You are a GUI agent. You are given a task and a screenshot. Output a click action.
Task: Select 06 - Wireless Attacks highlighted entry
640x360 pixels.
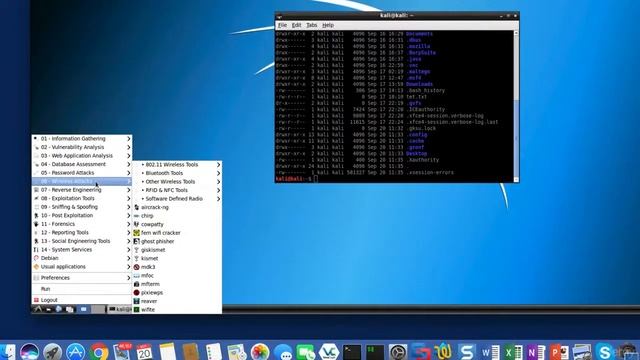pyautogui.click(x=82, y=181)
